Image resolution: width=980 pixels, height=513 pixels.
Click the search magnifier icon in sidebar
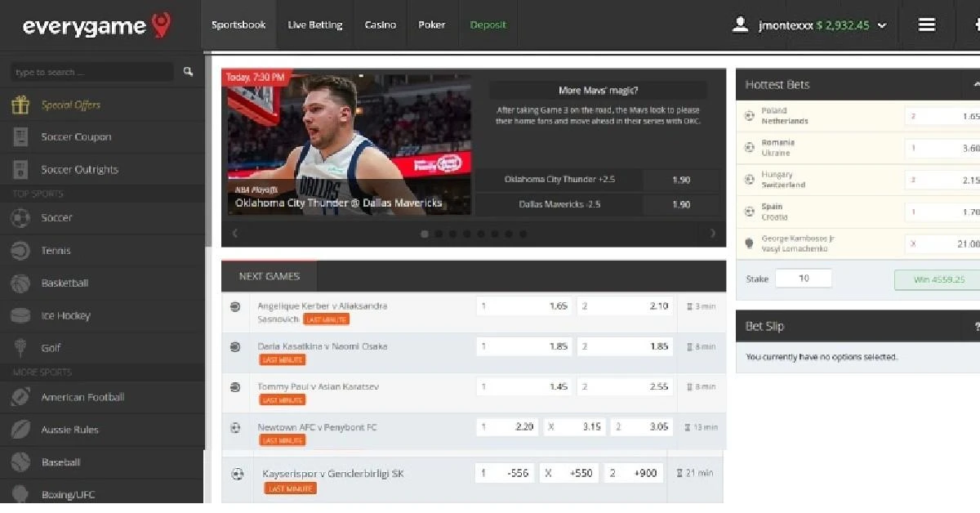pyautogui.click(x=188, y=72)
